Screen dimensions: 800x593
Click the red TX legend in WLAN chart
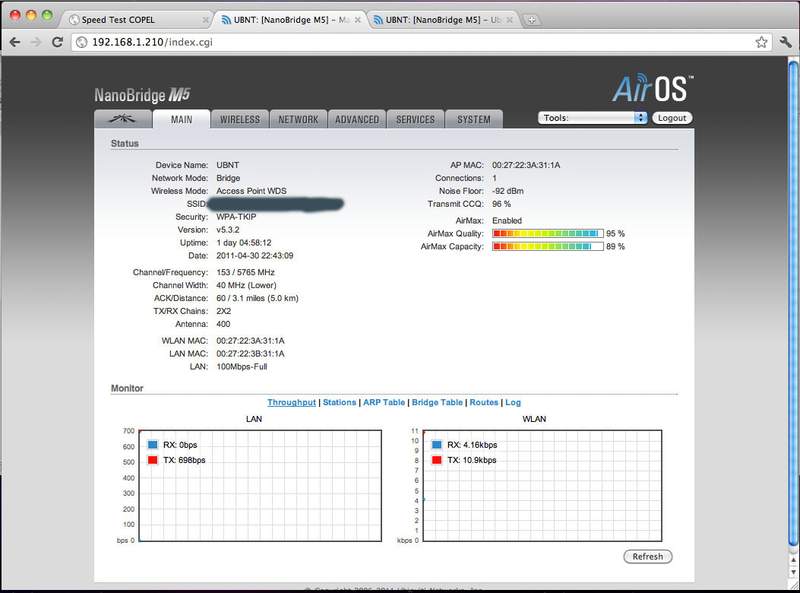tap(437, 460)
